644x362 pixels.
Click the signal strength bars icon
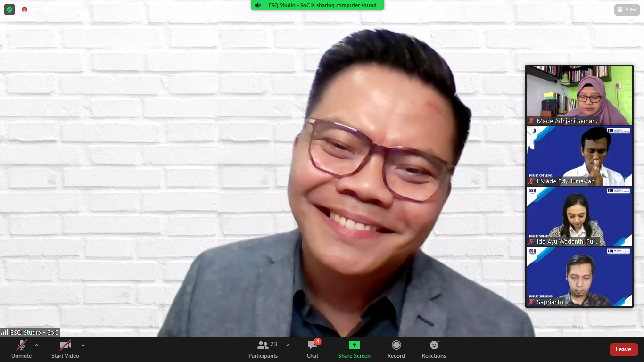(5, 332)
